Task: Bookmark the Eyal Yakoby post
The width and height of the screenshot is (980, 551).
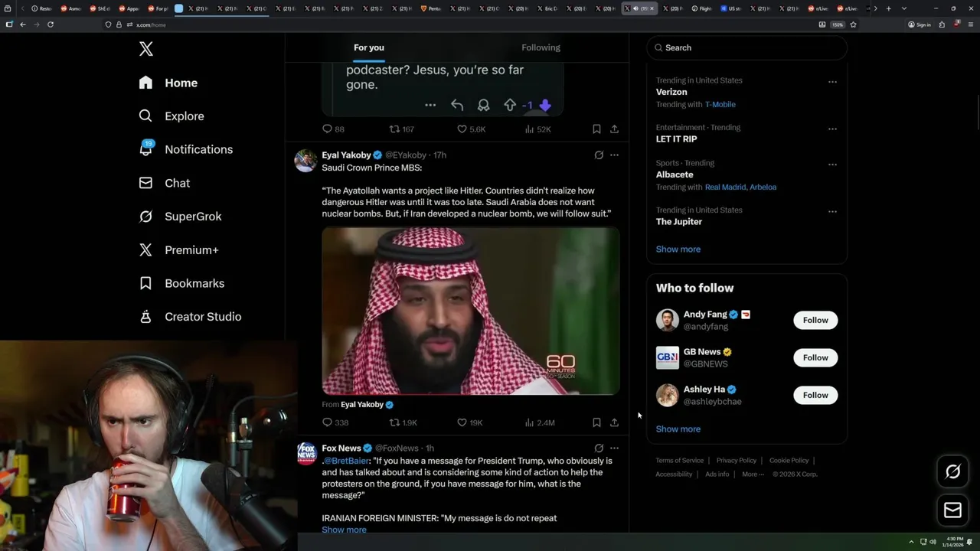Action: pyautogui.click(x=596, y=422)
